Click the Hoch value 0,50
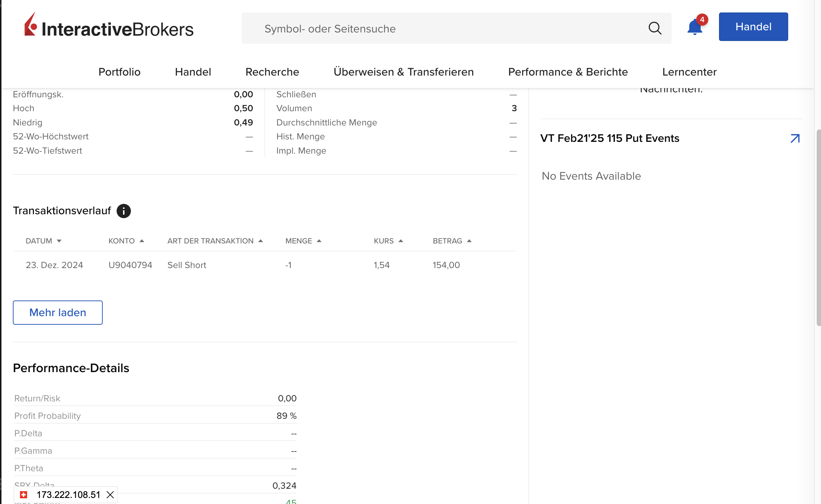Image resolution: width=821 pixels, height=504 pixels. click(x=243, y=108)
